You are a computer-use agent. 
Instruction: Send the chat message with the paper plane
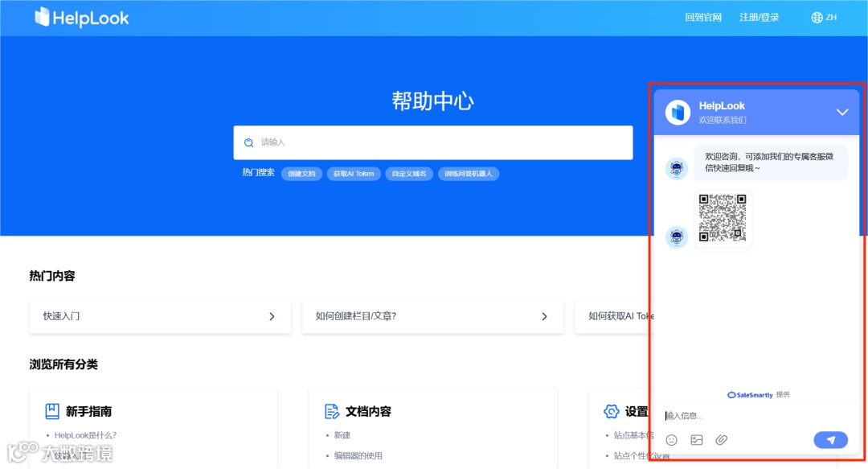point(830,439)
